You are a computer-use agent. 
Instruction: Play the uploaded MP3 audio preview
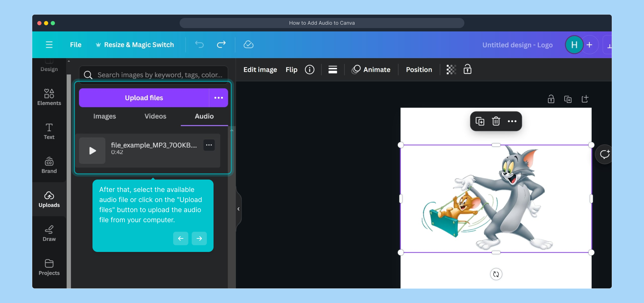click(x=92, y=151)
